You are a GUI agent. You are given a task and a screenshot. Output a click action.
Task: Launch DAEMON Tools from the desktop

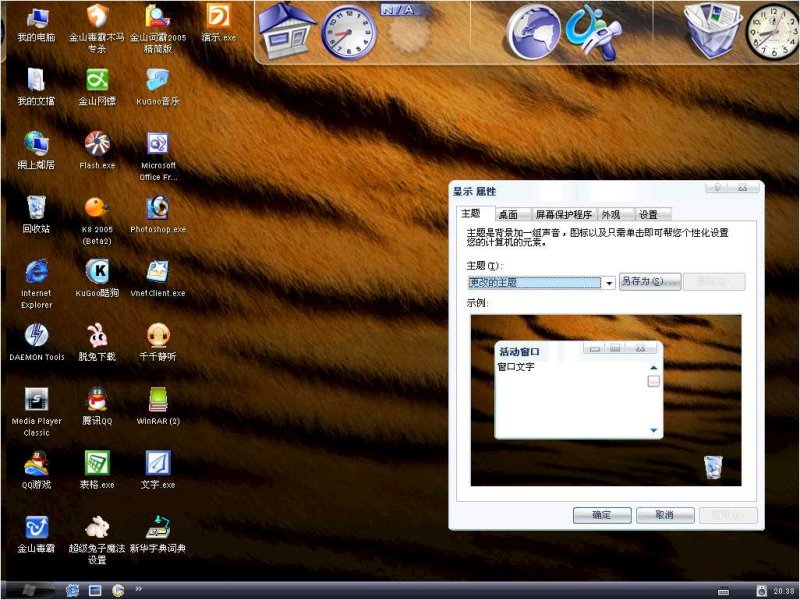coord(37,336)
